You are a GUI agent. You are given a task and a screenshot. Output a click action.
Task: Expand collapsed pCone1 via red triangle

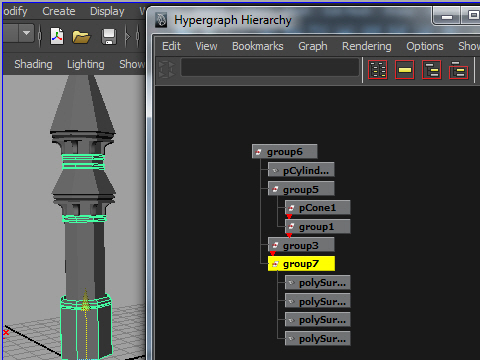[x=289, y=217]
